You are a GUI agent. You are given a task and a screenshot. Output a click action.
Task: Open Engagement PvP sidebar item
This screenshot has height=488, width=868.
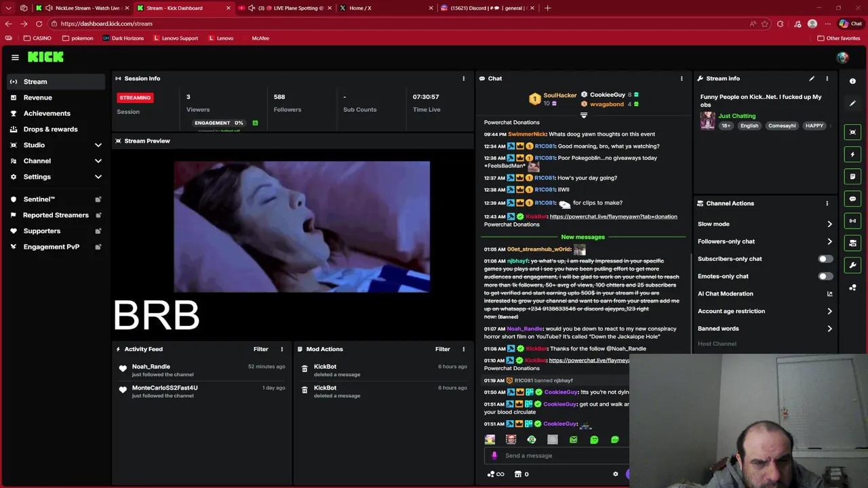[56, 247]
